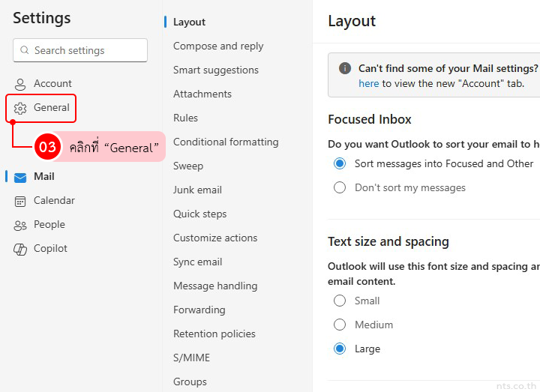This screenshot has width=540, height=392.
Task: Click the info icon in banner
Action: point(345,68)
